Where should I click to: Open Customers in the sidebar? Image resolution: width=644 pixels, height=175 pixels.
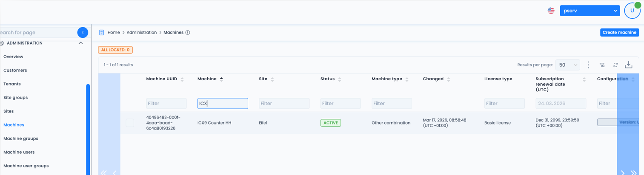click(15, 70)
